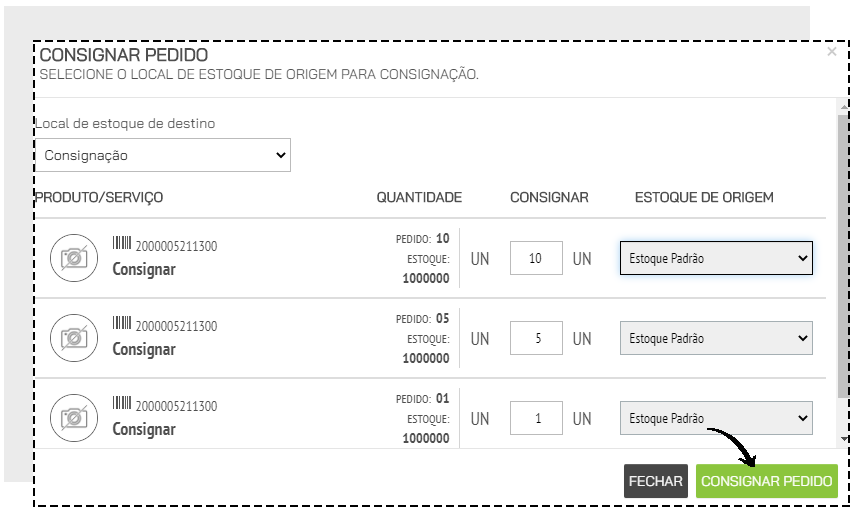Viewport: 855px width, 512px height.
Task: Click the scrollbar down arrow
Action: (844, 439)
